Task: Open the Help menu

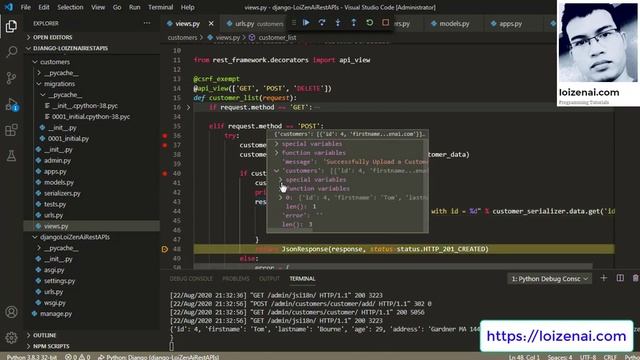Action: tap(187, 7)
